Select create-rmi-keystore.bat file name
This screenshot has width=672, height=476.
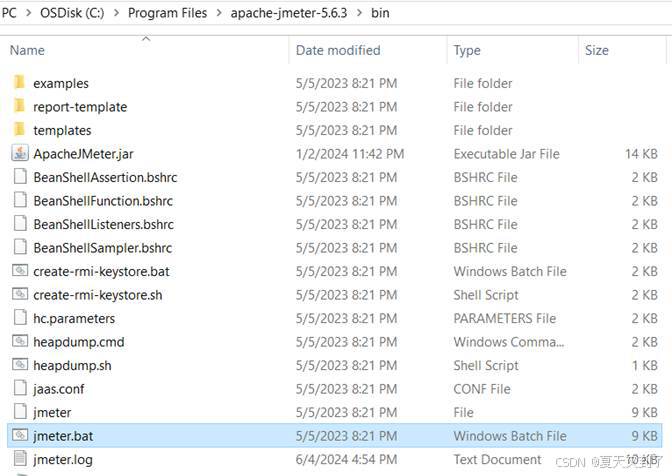(x=101, y=272)
